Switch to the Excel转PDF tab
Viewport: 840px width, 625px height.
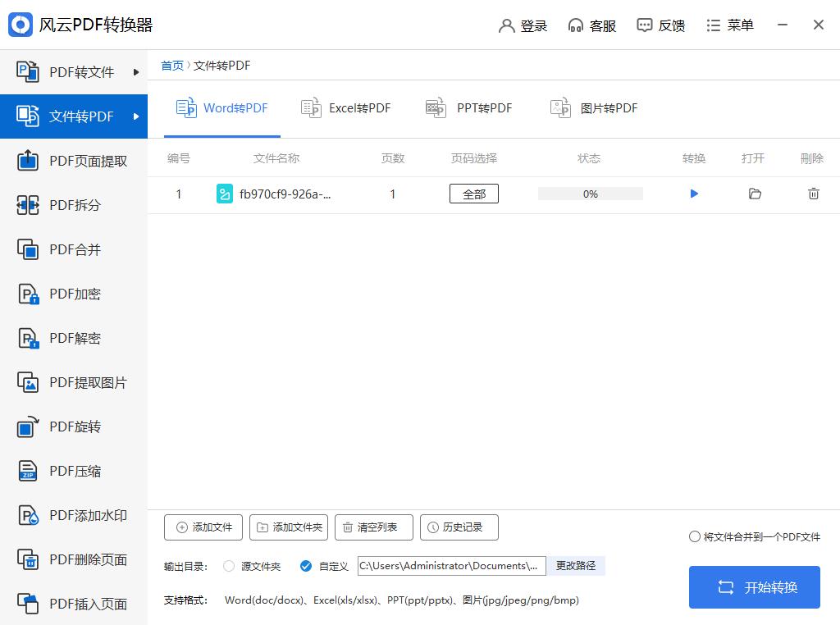345,107
